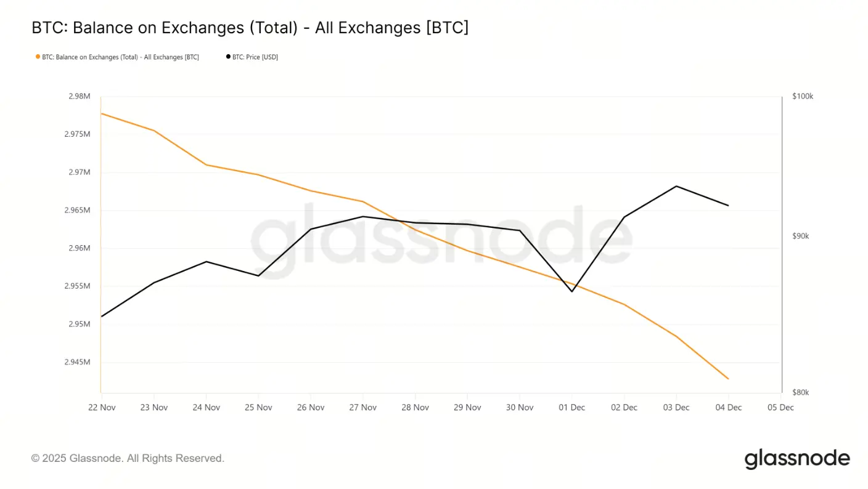The width and height of the screenshot is (868, 489).
Task: Click the 2.98M label on the left axis
Action: (79, 97)
